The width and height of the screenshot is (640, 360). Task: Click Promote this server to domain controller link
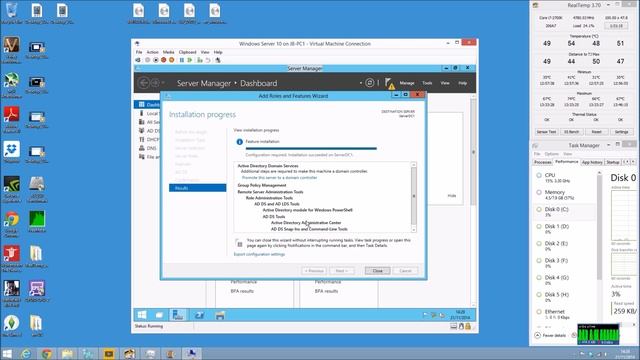[x=279, y=178]
